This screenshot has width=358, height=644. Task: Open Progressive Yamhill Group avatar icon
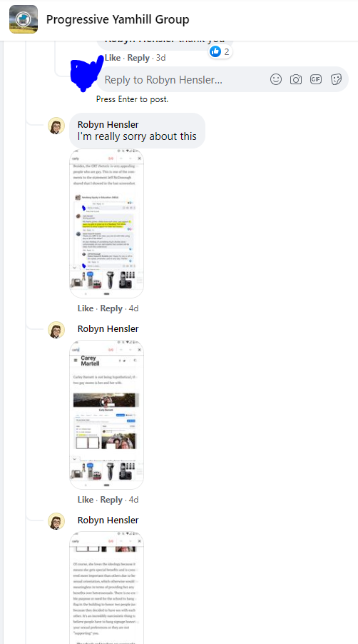click(24, 19)
